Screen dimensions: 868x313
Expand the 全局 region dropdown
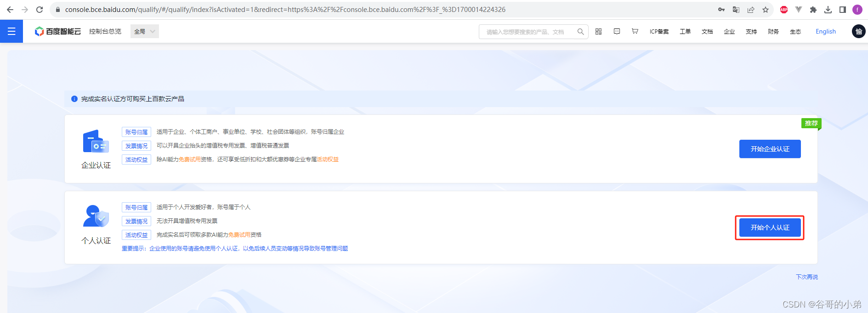click(145, 31)
